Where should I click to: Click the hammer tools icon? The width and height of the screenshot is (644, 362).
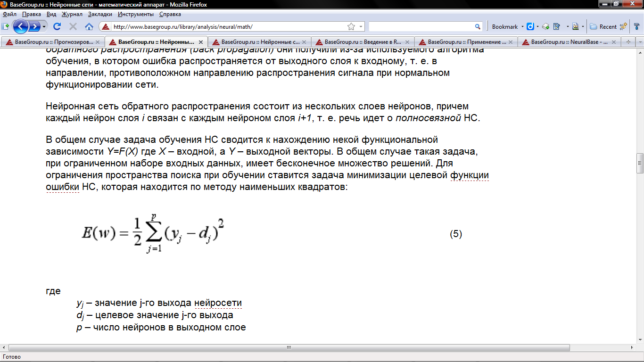click(x=636, y=26)
